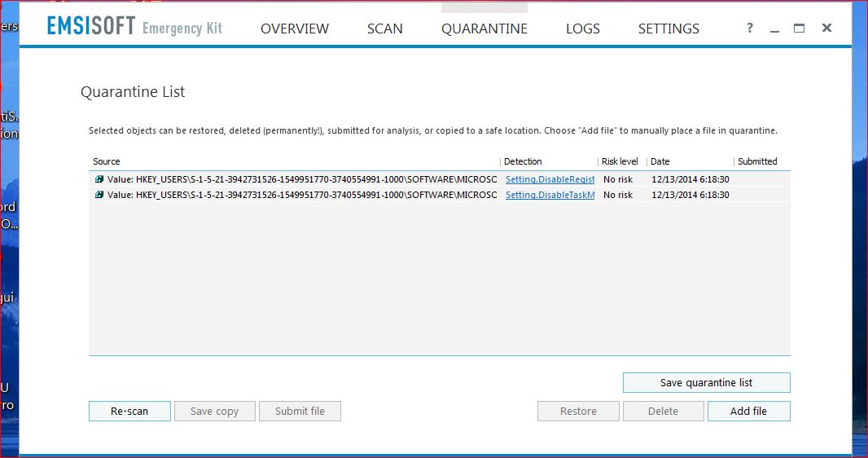The height and width of the screenshot is (458, 868).
Task: Sort by the Detection column header
Action: click(523, 161)
